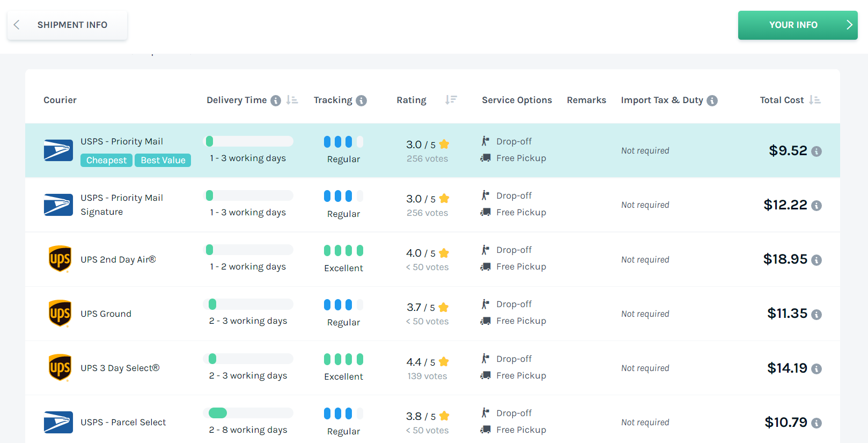This screenshot has width=868, height=443.
Task: Click info icon next to $12.22
Action: click(x=816, y=206)
